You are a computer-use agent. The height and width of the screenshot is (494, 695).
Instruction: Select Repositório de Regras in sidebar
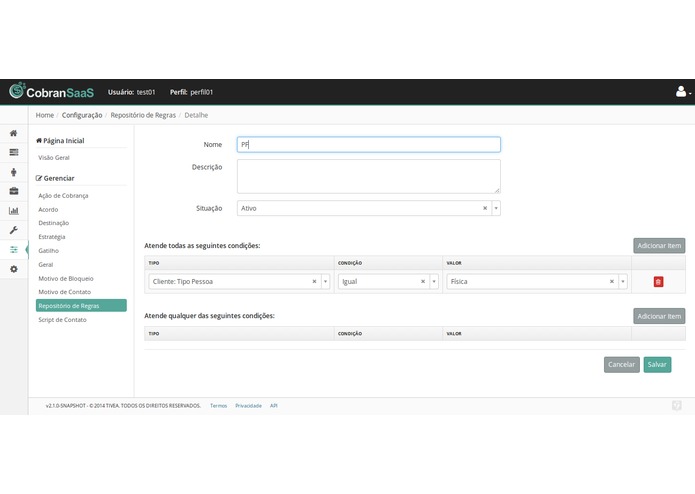click(81, 306)
